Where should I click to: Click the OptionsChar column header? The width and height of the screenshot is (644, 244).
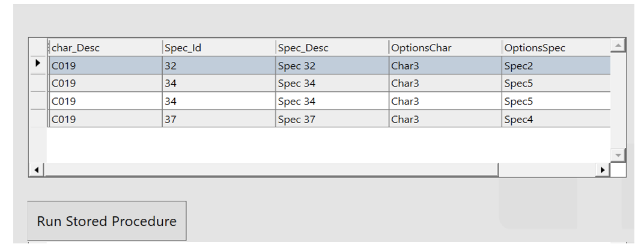point(445,47)
